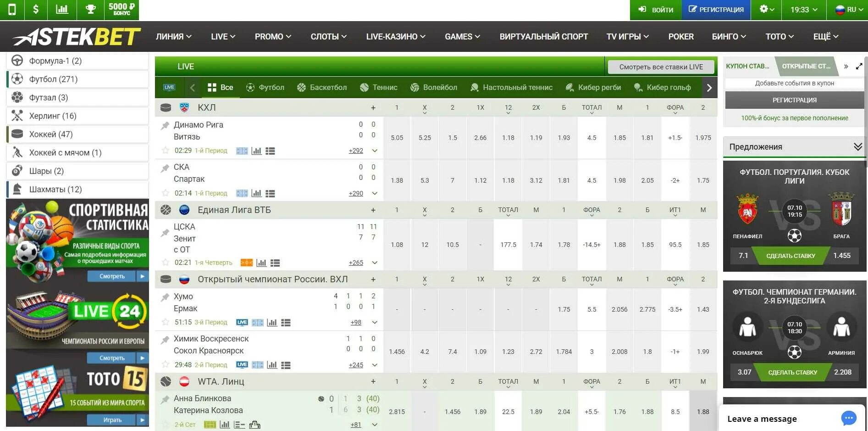Open the settings gear dropdown
This screenshot has height=431, width=868.
click(767, 9)
